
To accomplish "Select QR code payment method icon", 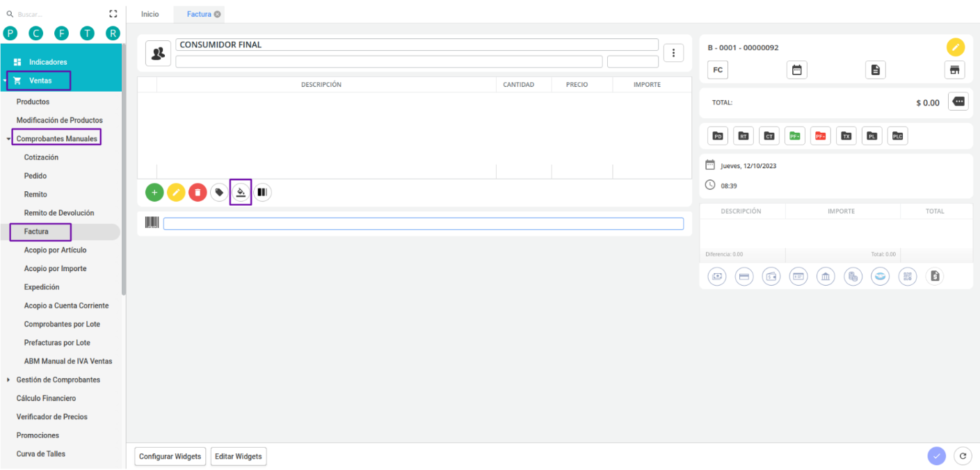I will 908,277.
